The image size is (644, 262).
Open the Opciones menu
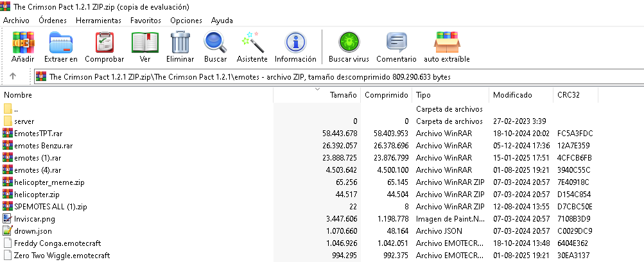click(x=186, y=21)
